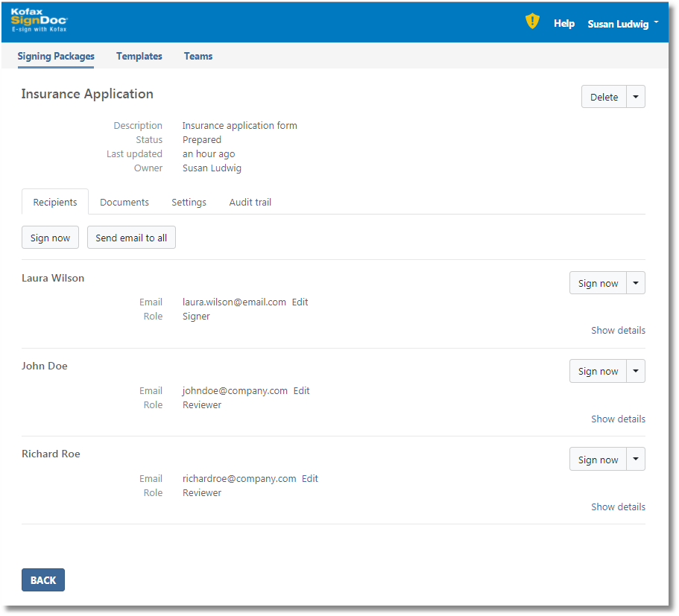Edit laura.wilson@email.com address
Screen dimensions: 679x616
[x=300, y=302]
